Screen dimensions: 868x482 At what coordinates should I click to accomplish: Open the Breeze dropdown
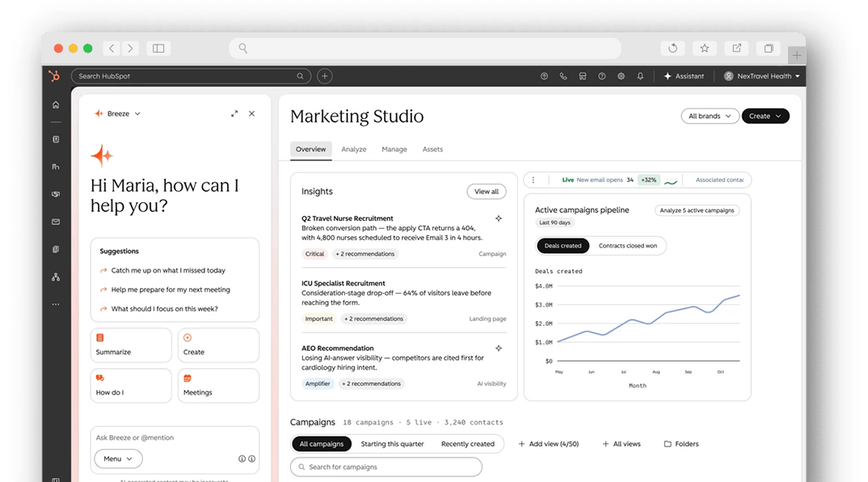pyautogui.click(x=118, y=113)
